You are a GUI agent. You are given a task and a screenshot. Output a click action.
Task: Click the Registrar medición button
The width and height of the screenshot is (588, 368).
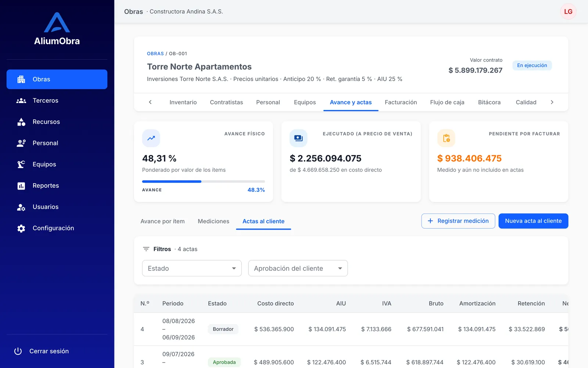tap(458, 221)
